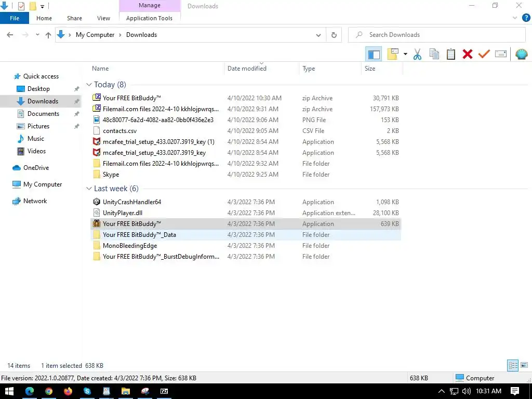This screenshot has width=532, height=399.
Task: Switch to large icons view in status bar
Action: click(524, 365)
